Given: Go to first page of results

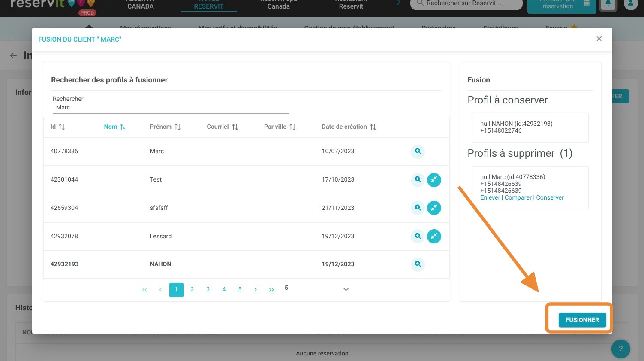Looking at the screenshot, I should (x=144, y=290).
